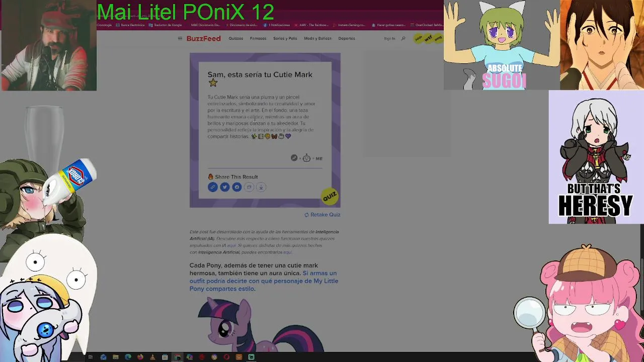Screen dimensions: 644x362
Task: Open the Twilight Sparkle quiz thumbnail
Action: (x=261, y=325)
